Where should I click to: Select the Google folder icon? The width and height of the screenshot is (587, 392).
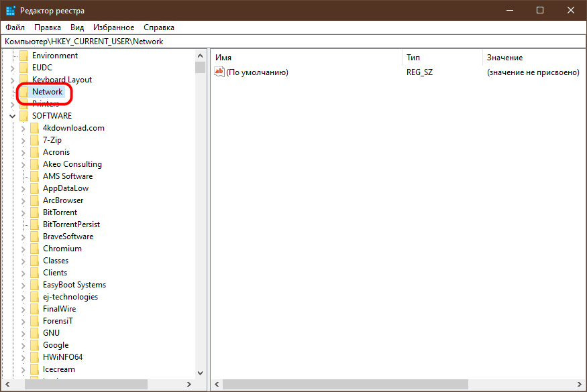[x=34, y=345]
